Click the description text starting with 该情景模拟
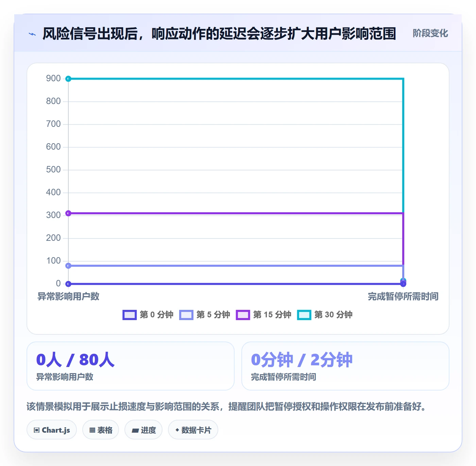Screen dimensions: 476x466 tap(226, 406)
